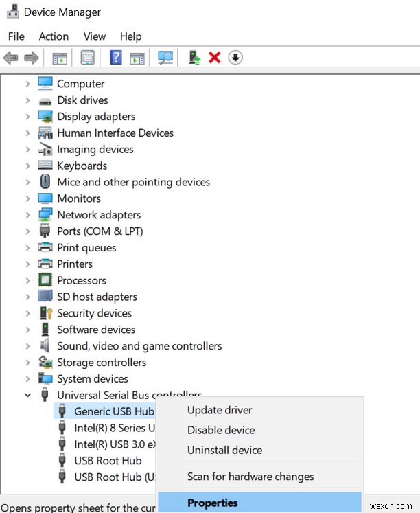Click the Security devices key icon
The width and height of the screenshot is (420, 513).
point(46,312)
